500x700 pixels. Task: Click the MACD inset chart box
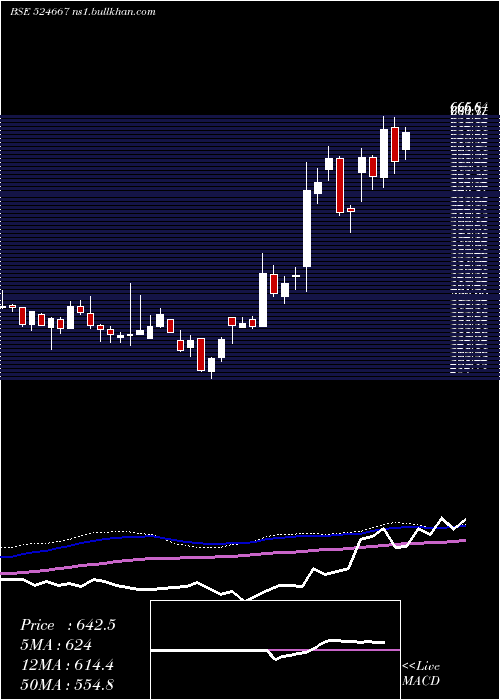275,650
